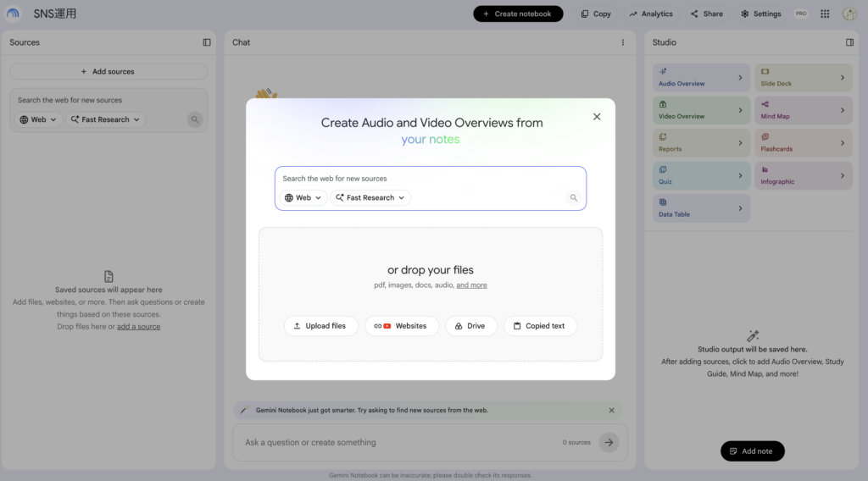This screenshot has width=868, height=481.
Task: Click the Add note button
Action: coord(753,451)
